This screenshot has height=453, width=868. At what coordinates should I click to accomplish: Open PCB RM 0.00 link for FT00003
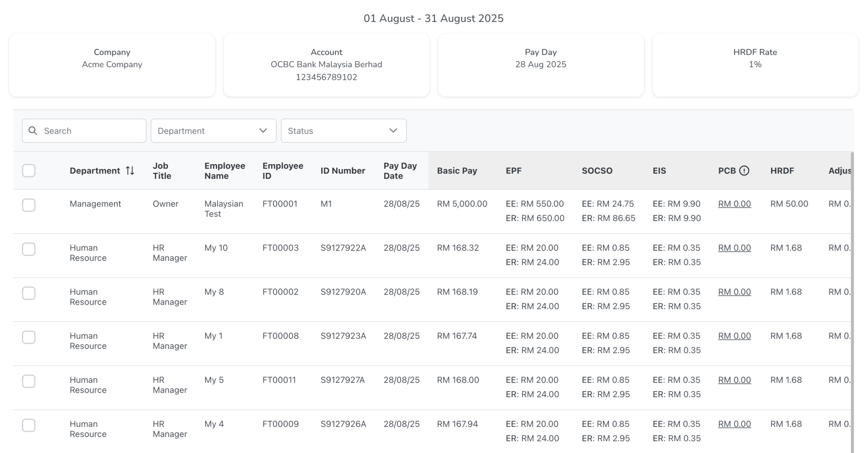coord(734,248)
